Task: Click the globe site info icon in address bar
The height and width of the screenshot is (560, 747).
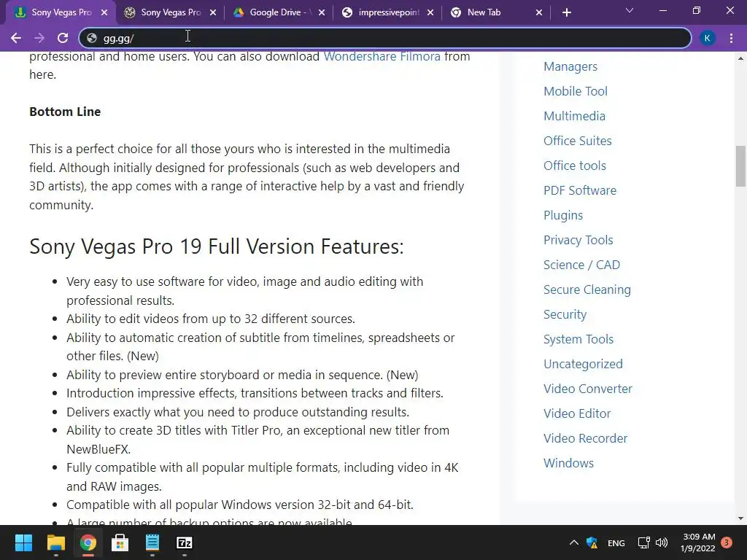Action: click(92, 38)
